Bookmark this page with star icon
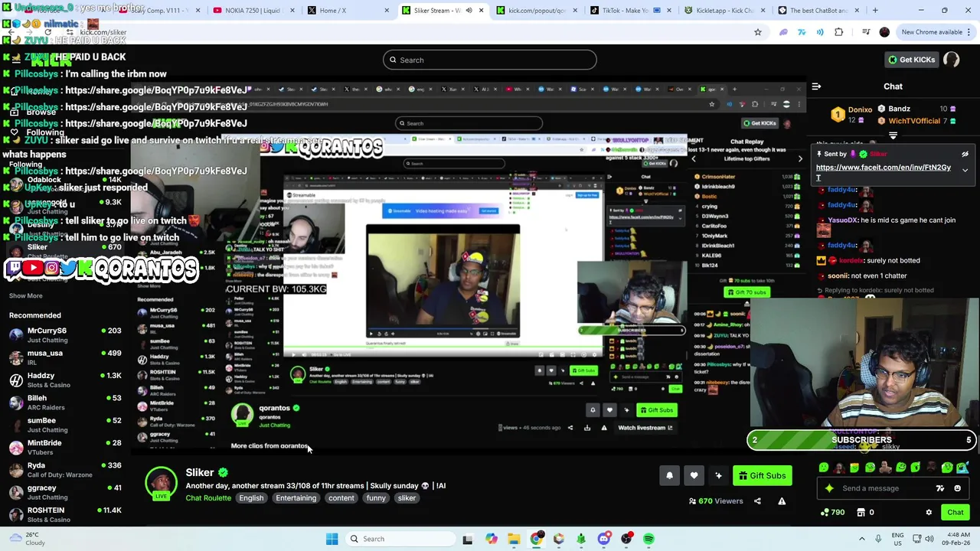The width and height of the screenshot is (980, 551). tap(758, 32)
